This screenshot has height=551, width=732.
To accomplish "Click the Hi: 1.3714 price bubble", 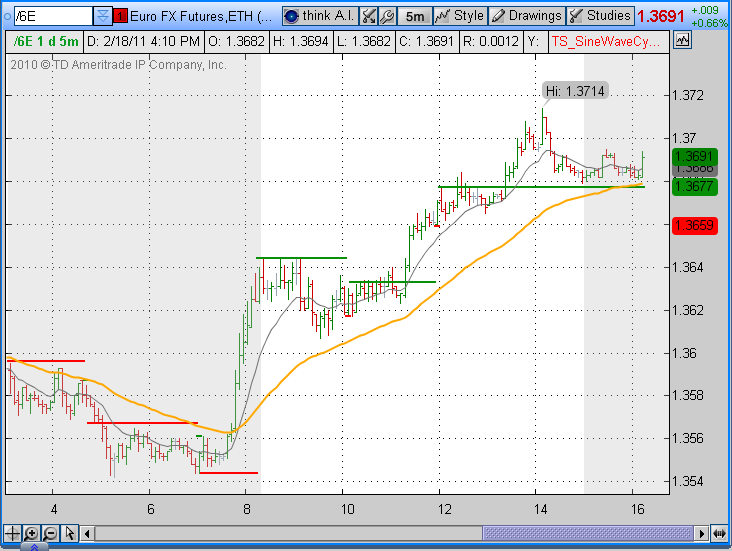I will point(575,91).
